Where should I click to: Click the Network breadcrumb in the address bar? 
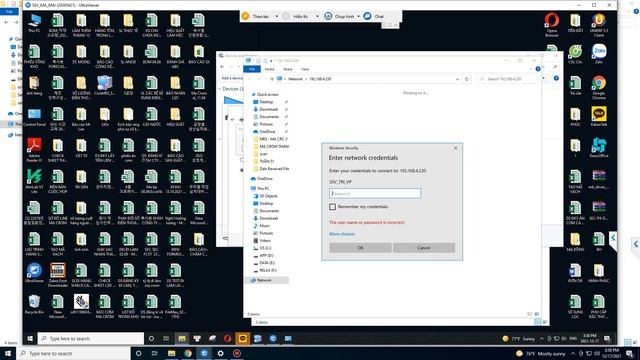coord(295,79)
